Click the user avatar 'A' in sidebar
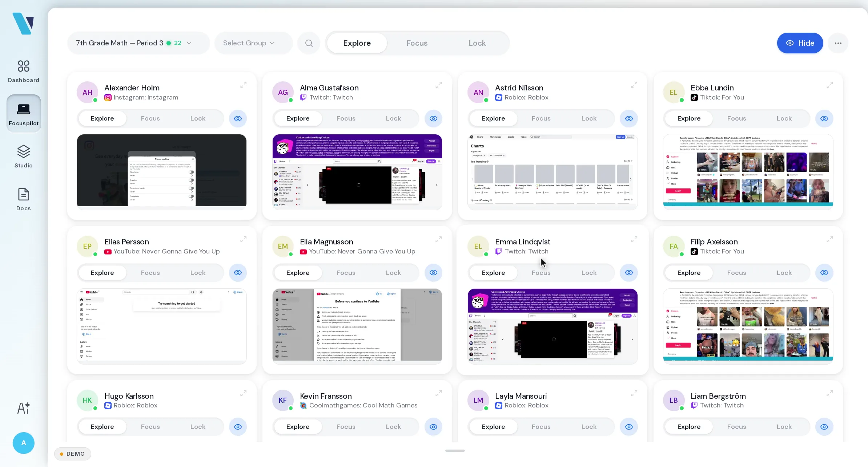This screenshot has width=868, height=467. tap(24, 443)
